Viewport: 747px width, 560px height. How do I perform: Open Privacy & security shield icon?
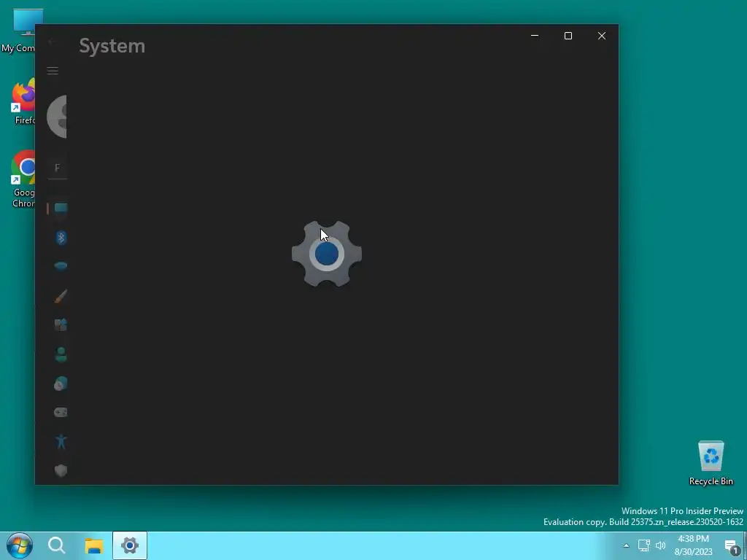pyautogui.click(x=61, y=470)
